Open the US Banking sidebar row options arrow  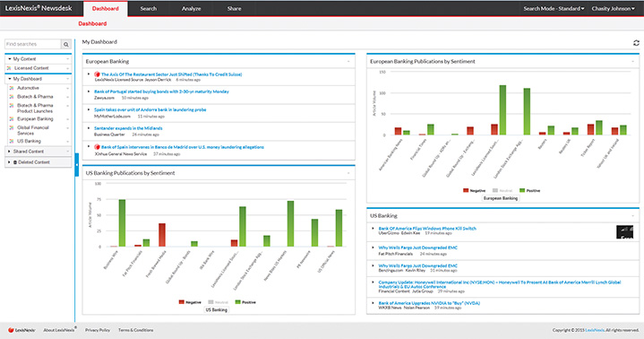pos(68,141)
